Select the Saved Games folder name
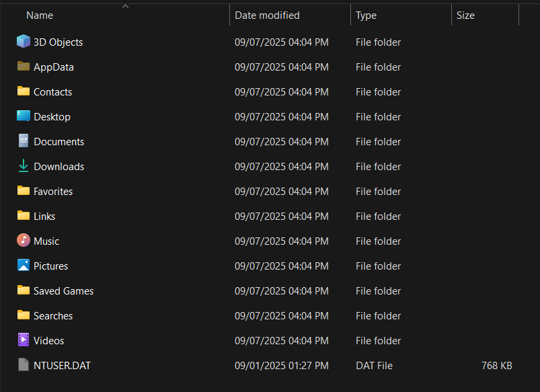 63,291
